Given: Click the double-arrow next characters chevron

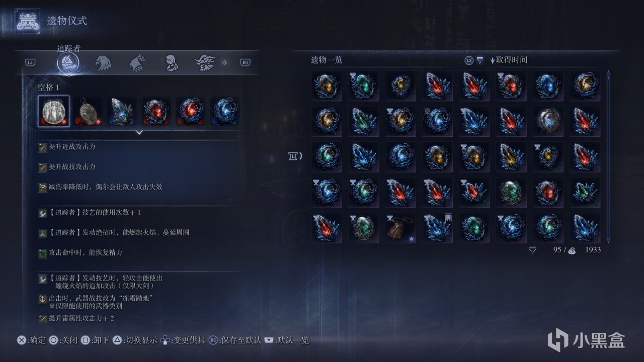Looking at the screenshot, I should [224, 62].
